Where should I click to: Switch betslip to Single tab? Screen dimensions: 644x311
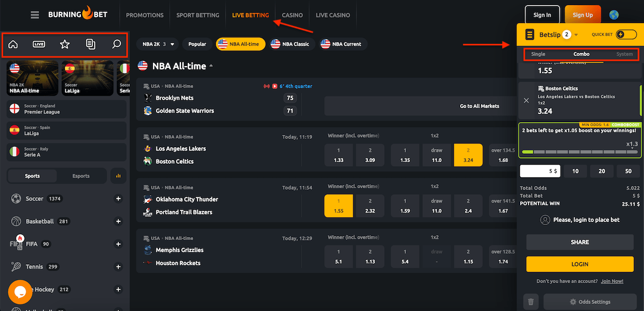[x=538, y=54]
